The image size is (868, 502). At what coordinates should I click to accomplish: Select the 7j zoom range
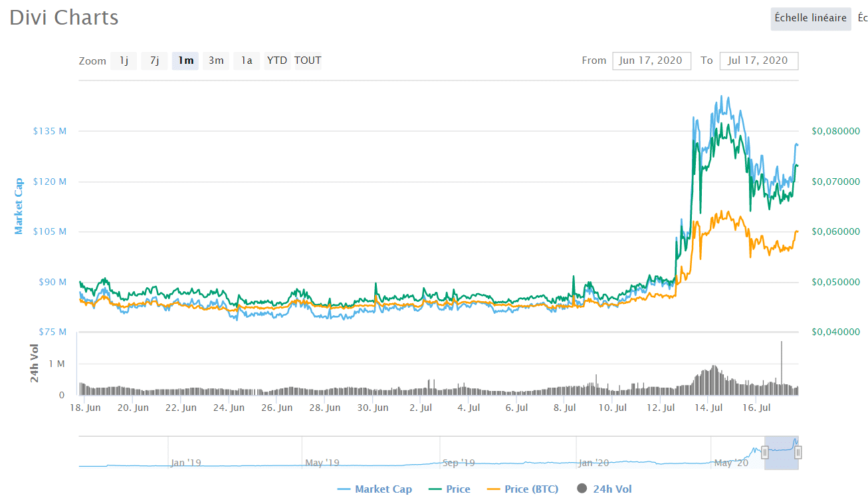point(154,61)
